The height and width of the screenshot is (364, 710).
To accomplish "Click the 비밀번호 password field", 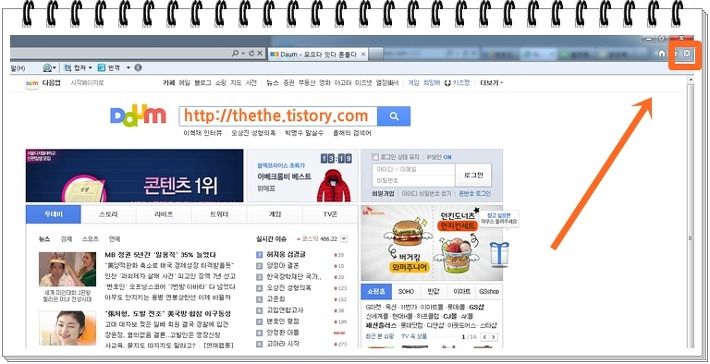I will pyautogui.click(x=413, y=181).
